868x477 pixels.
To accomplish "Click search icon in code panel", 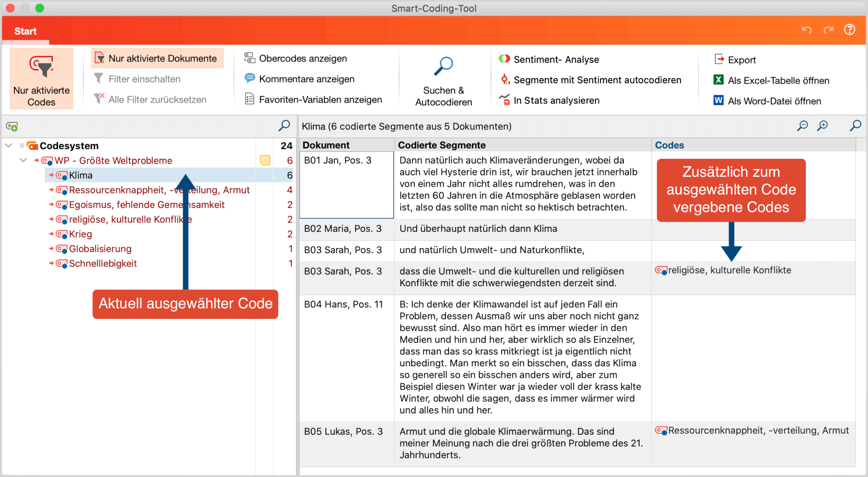I will point(284,126).
